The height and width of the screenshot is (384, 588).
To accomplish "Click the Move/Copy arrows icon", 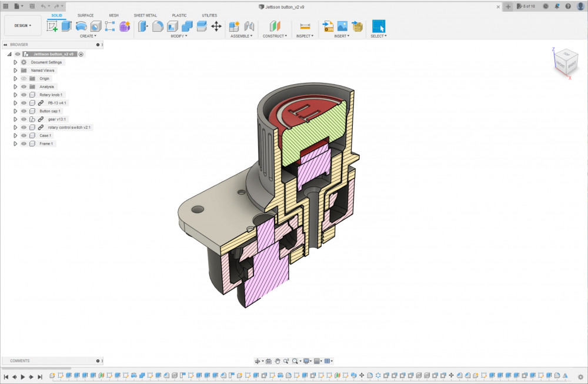I will pos(216,26).
